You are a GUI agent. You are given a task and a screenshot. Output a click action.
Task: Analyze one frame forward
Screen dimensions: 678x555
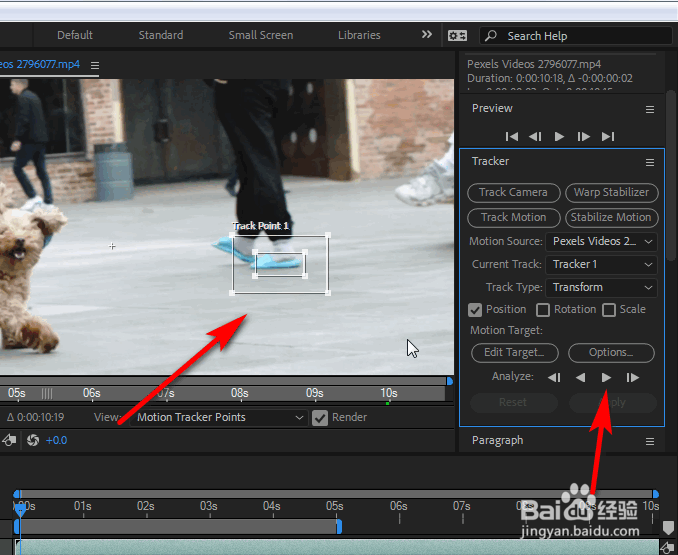pyautogui.click(x=633, y=378)
